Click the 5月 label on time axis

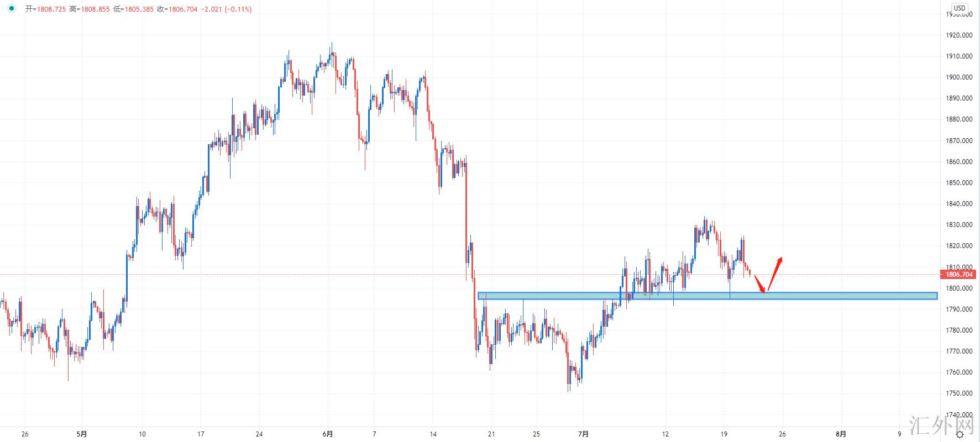tap(82, 434)
